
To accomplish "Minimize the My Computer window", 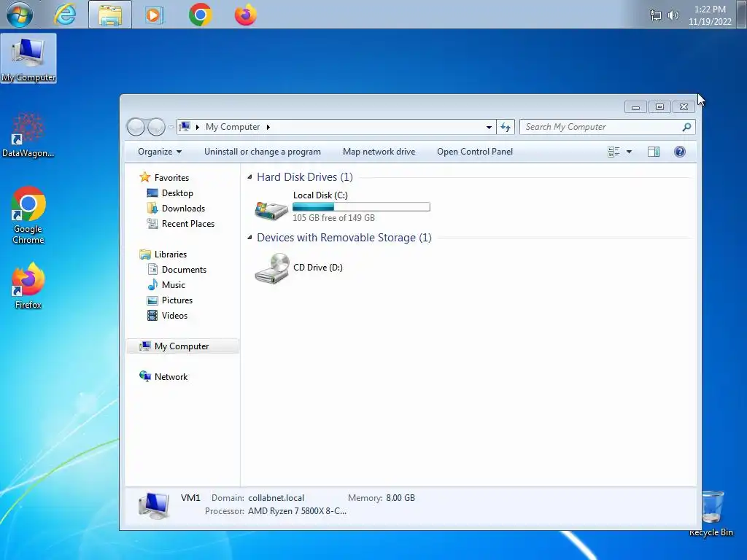I will [635, 107].
